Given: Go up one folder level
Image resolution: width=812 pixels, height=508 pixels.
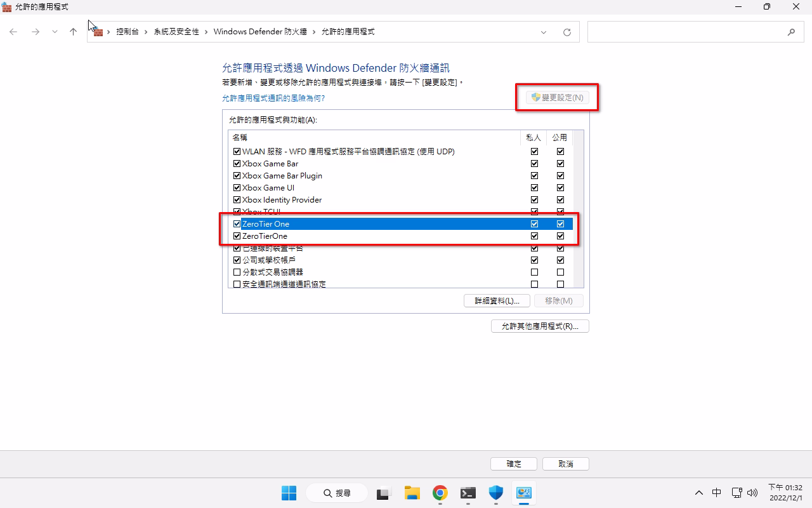Looking at the screenshot, I should click(73, 32).
